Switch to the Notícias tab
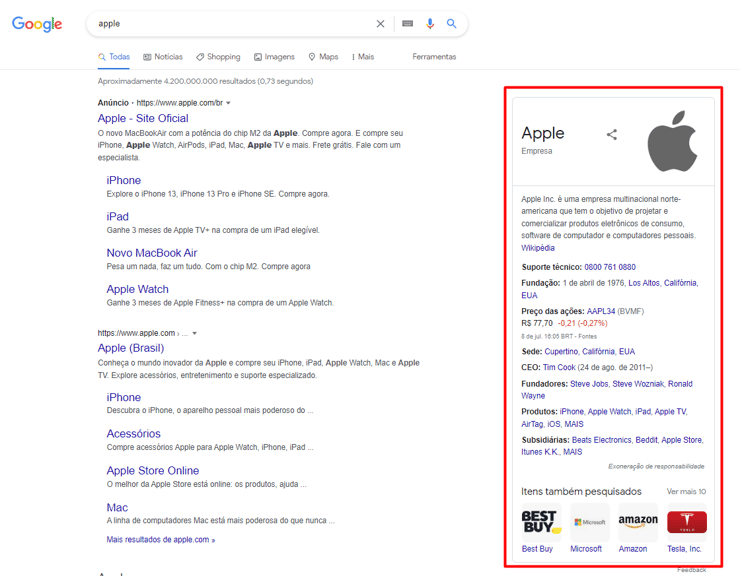 [163, 57]
